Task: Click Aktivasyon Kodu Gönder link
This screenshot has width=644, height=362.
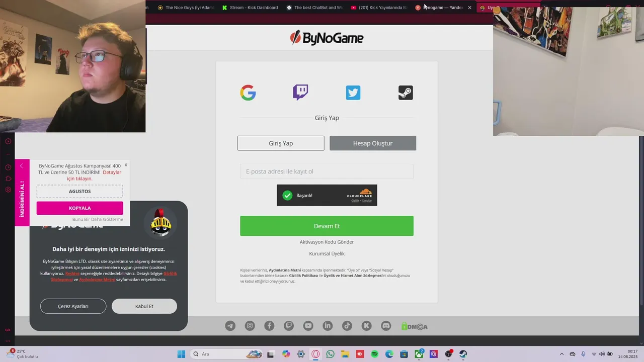Action: pos(327,242)
